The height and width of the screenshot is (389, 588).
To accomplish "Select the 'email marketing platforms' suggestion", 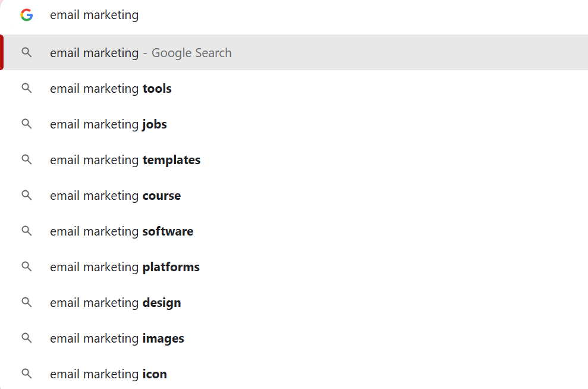I will (x=125, y=267).
